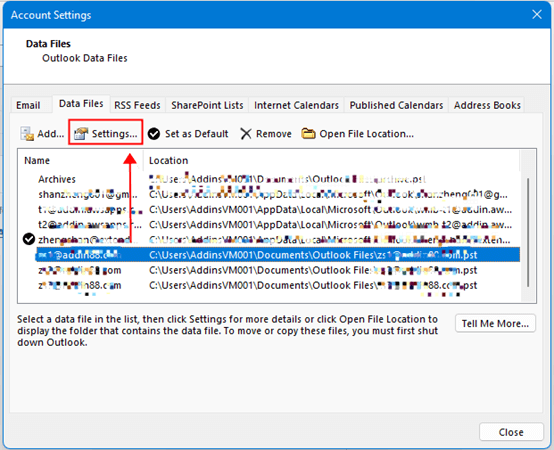This screenshot has width=554, height=450.
Task: Select the Data Files tab
Action: tap(81, 104)
